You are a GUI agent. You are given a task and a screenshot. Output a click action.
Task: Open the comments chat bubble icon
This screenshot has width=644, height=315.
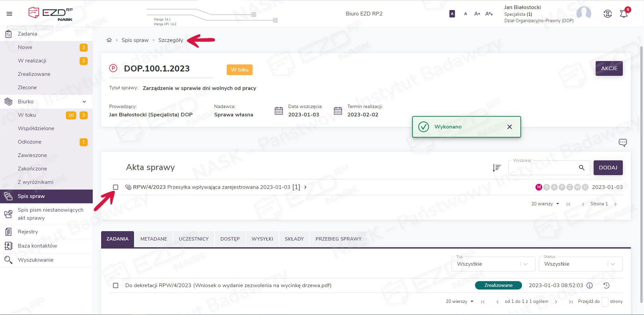pos(622,143)
